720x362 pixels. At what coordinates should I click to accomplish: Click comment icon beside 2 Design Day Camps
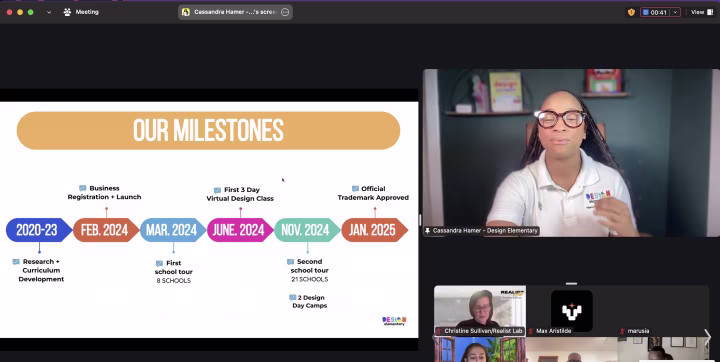point(292,298)
